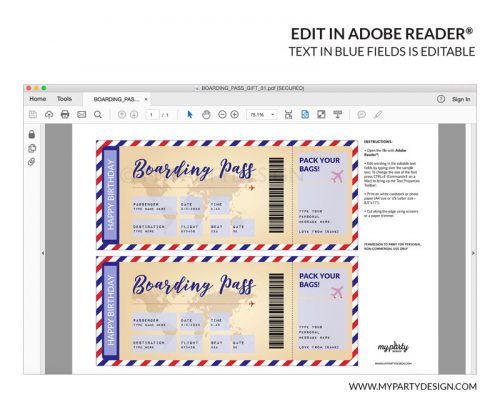Open the zoom percentage dropdown
Screen dimensions: 500x398
point(261,115)
